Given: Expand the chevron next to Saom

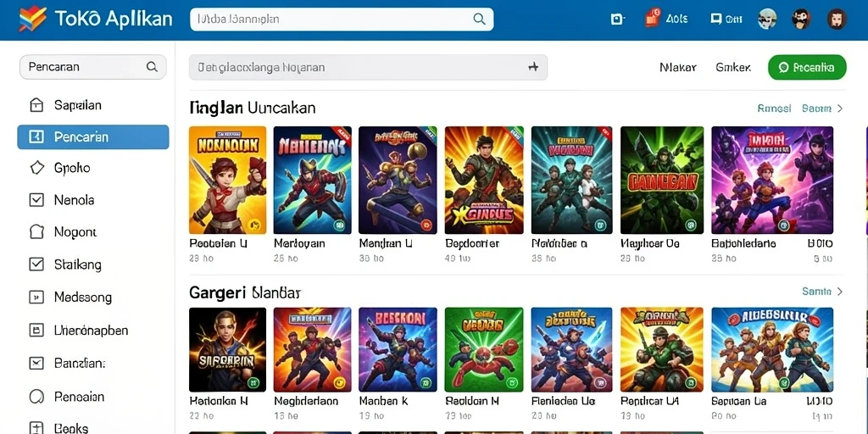Looking at the screenshot, I should click(840, 108).
